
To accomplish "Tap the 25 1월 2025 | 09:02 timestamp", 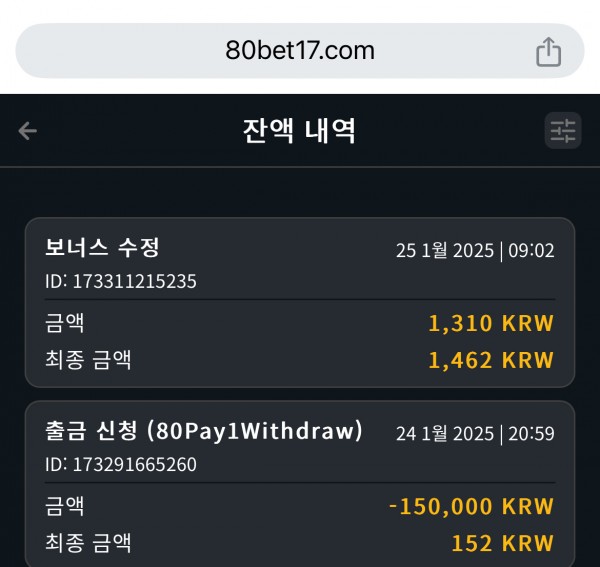I will 475,251.
